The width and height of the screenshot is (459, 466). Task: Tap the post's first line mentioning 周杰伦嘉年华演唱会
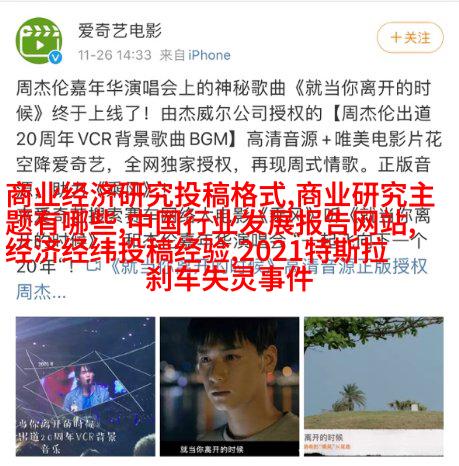coord(223,88)
